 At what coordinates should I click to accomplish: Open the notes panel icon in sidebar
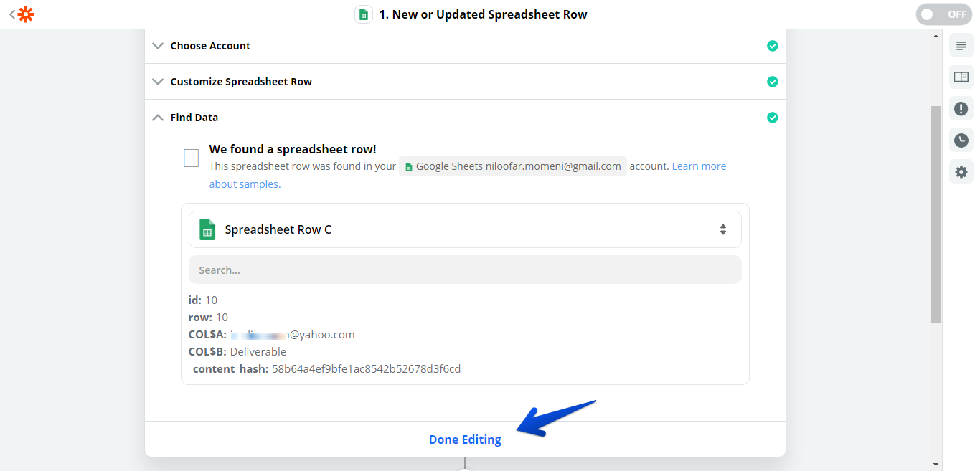[961, 45]
